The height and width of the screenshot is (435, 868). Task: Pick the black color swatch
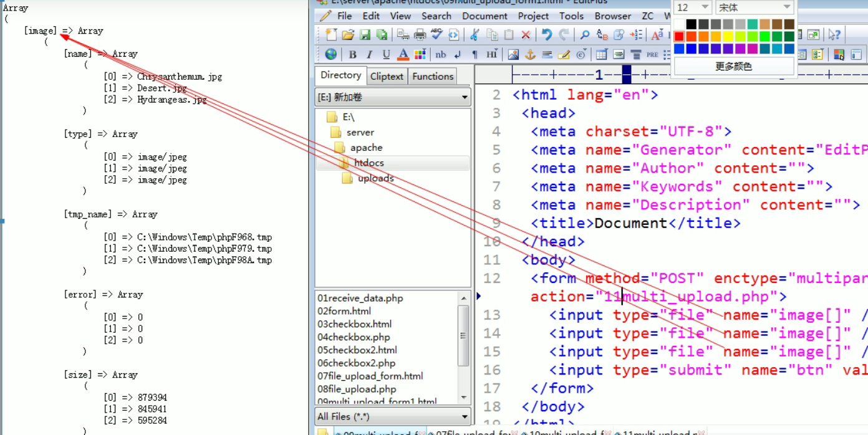(x=691, y=24)
